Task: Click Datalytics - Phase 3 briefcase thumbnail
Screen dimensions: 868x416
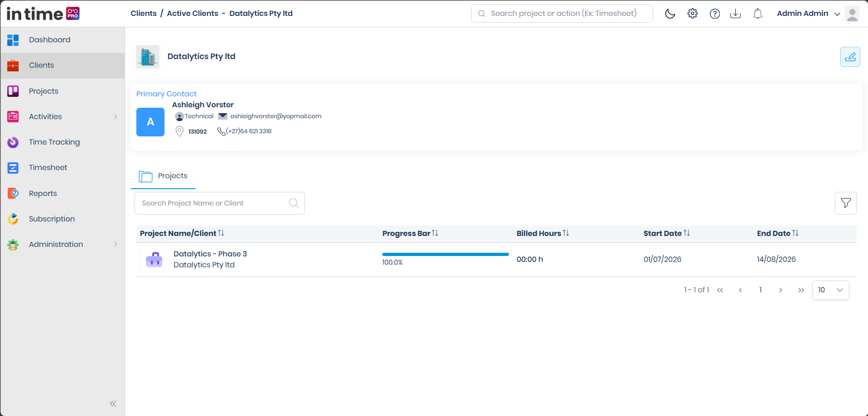Action: point(154,260)
